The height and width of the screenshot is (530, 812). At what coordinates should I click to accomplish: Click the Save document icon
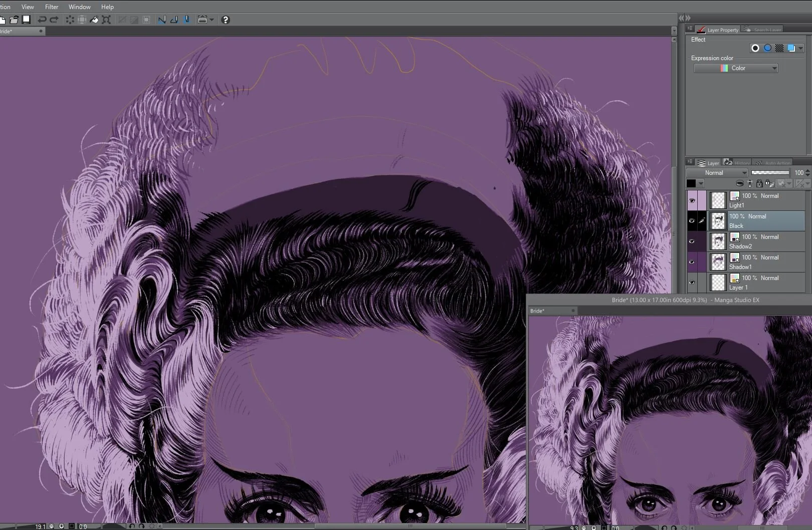coord(27,20)
